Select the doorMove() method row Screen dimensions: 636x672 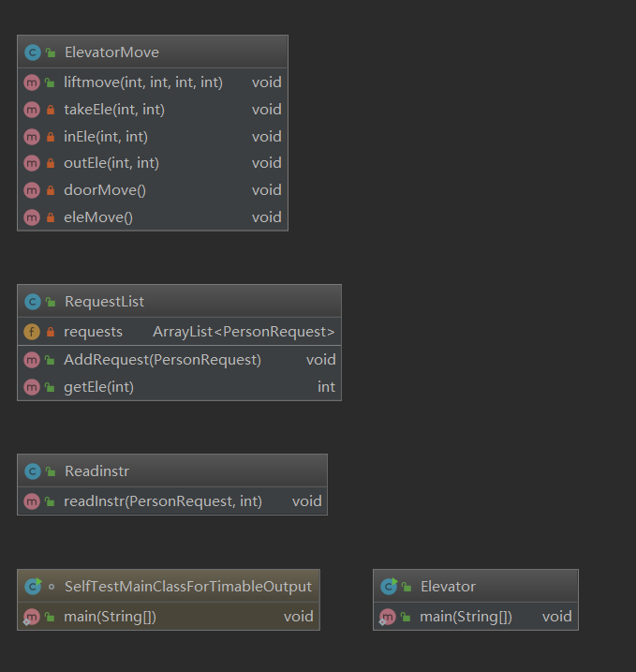[105, 190]
